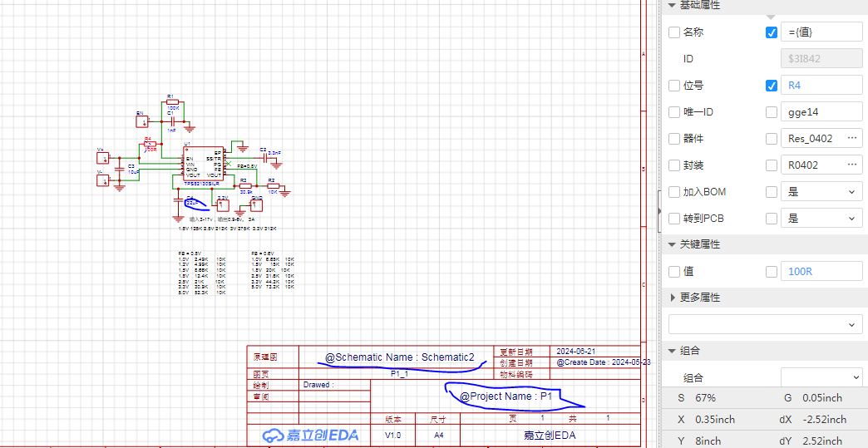868x448 pixels.
Task: Open the 封装 ellipsis browse button
Action: (852, 165)
